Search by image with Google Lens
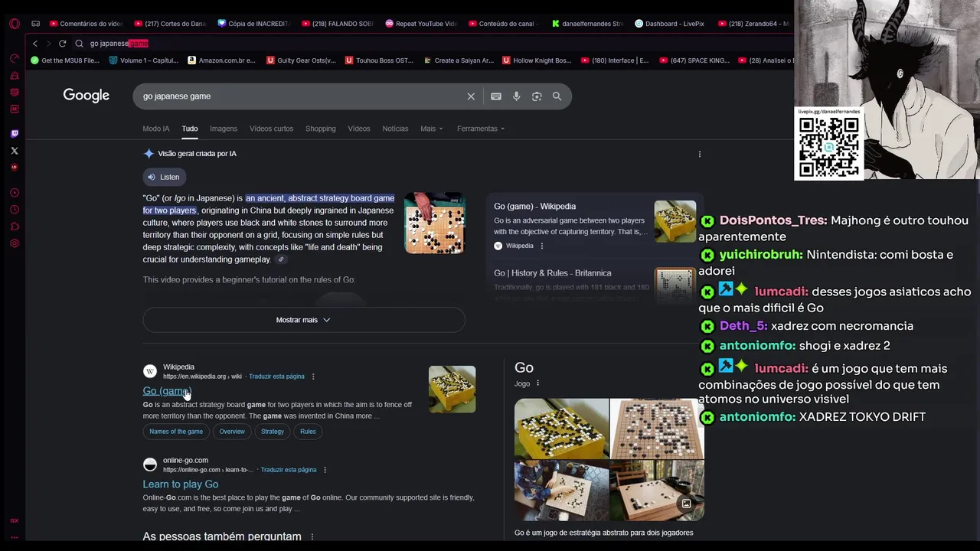Screen dimensions: 980x551 point(537,96)
